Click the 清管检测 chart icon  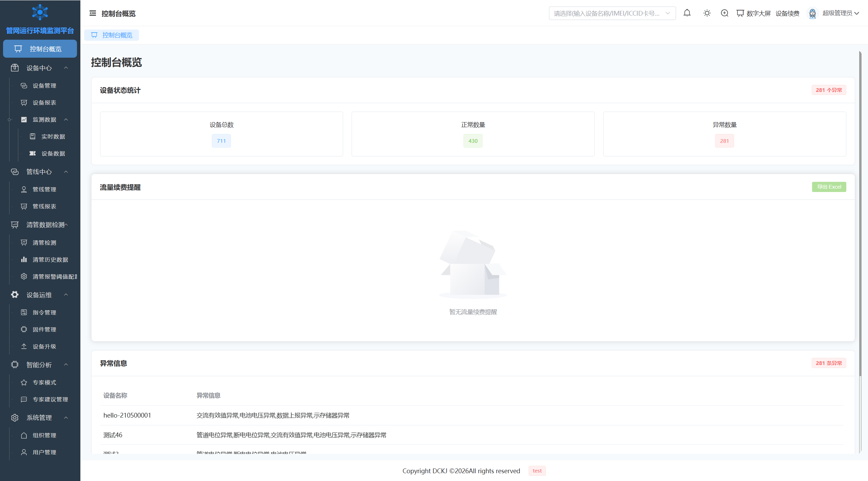click(x=24, y=243)
